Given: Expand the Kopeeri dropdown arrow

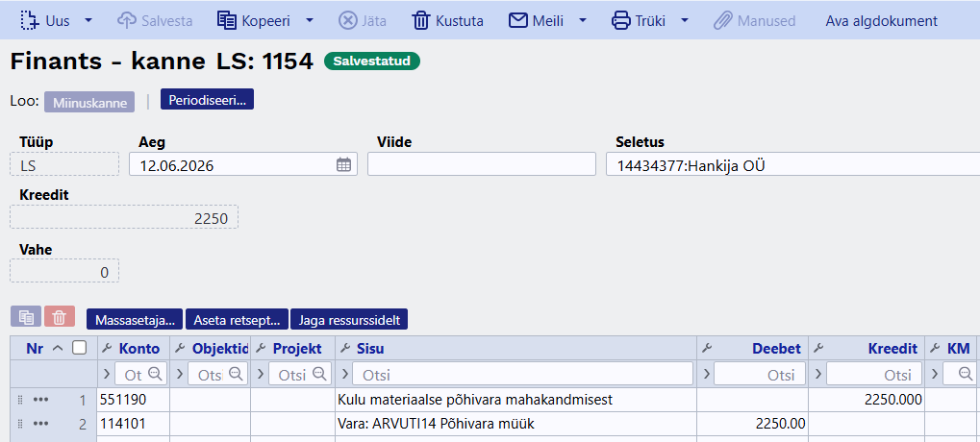Looking at the screenshot, I should 310,20.
